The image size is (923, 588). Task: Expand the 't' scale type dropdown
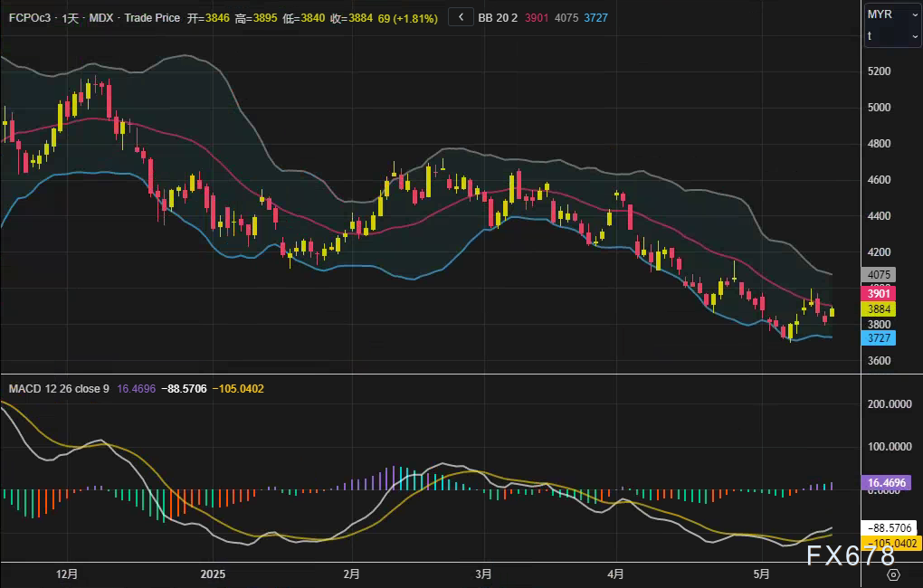click(x=891, y=36)
